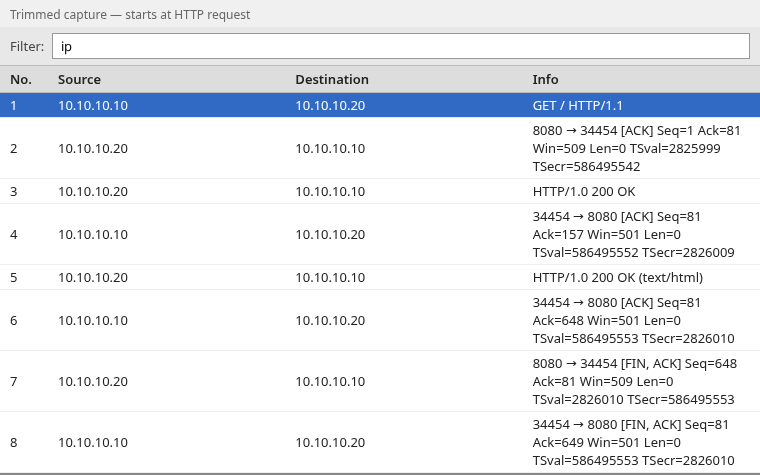This screenshot has height=475, width=760.
Task: Click the Filter input field containing 'ip'
Action: point(401,46)
